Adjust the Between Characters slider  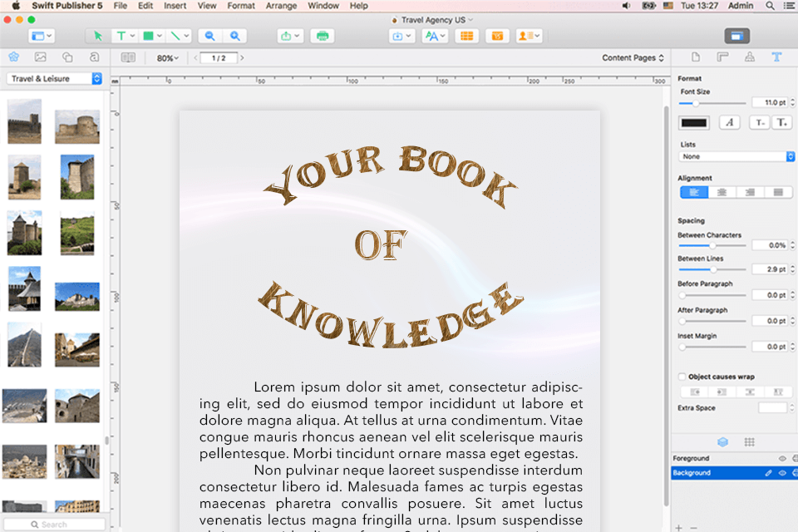[712, 246]
